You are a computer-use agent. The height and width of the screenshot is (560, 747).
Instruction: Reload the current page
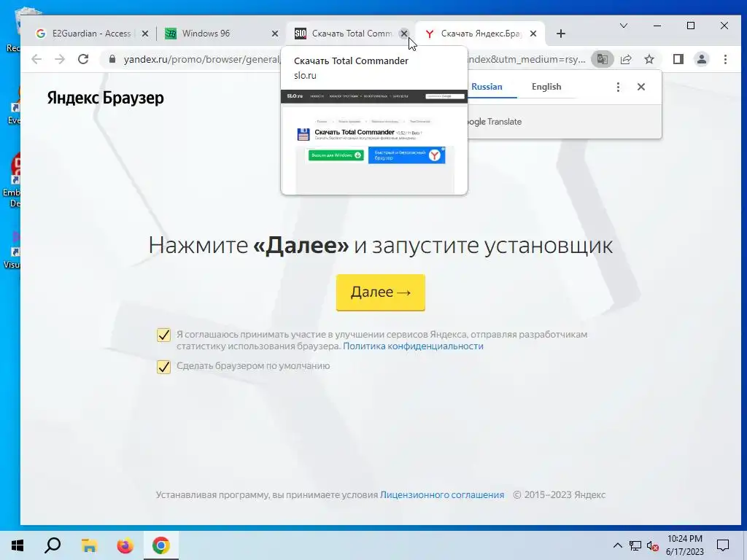(83, 59)
